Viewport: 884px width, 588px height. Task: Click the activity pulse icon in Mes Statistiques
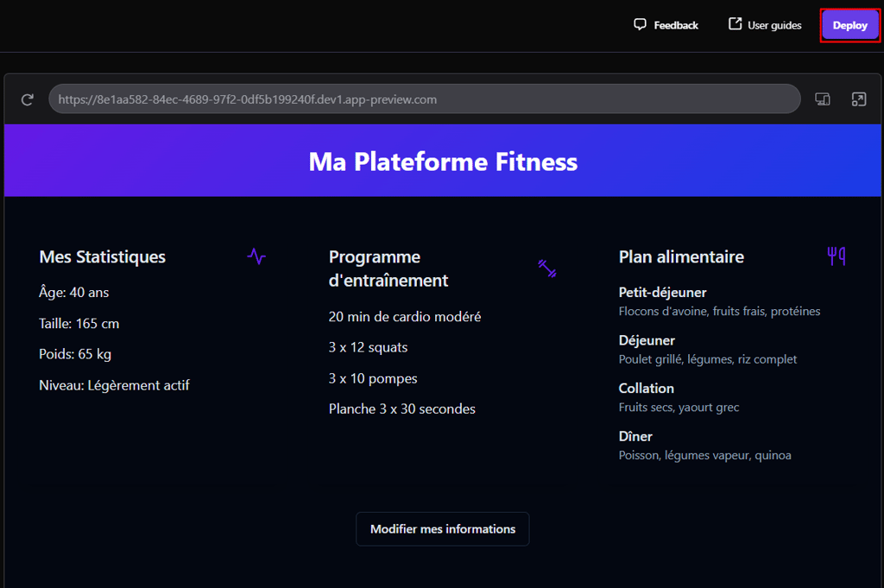click(x=256, y=256)
